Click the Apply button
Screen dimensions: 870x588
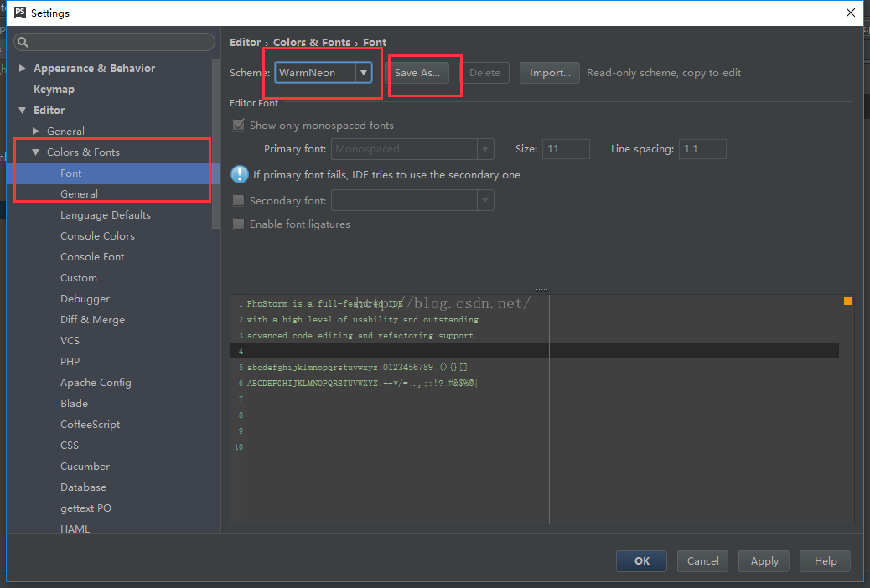coord(764,561)
